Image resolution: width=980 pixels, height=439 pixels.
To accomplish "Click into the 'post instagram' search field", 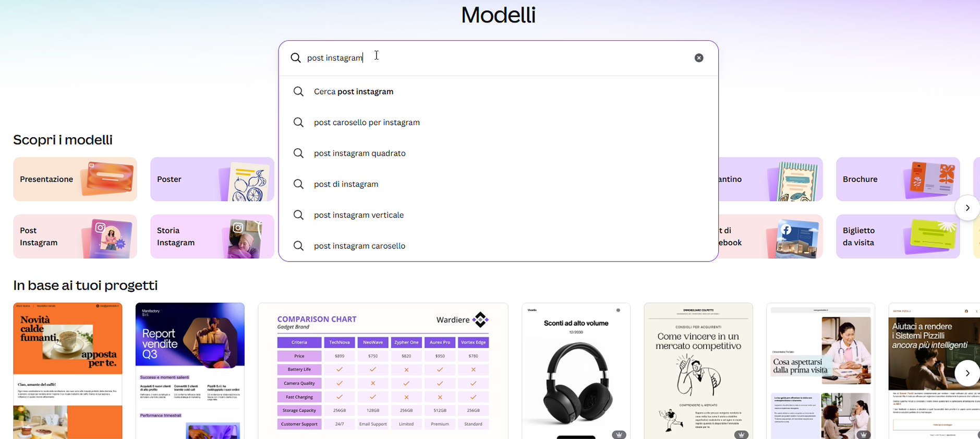I will 498,58.
